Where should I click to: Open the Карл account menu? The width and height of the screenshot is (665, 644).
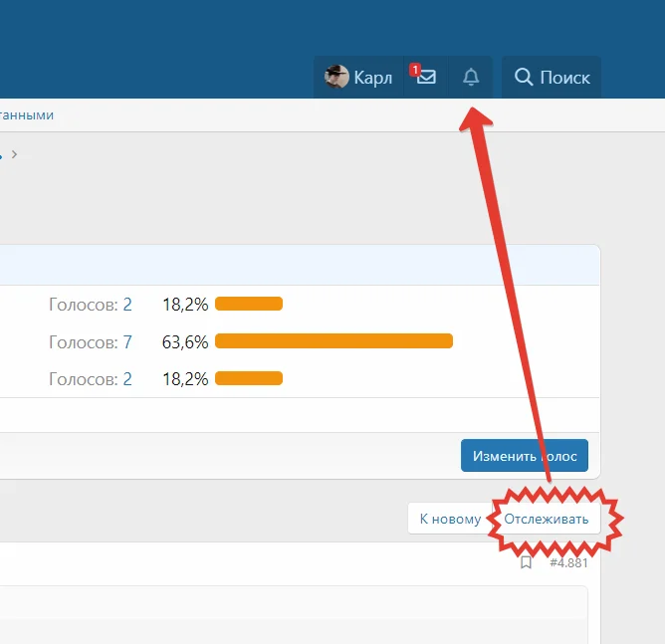358,78
